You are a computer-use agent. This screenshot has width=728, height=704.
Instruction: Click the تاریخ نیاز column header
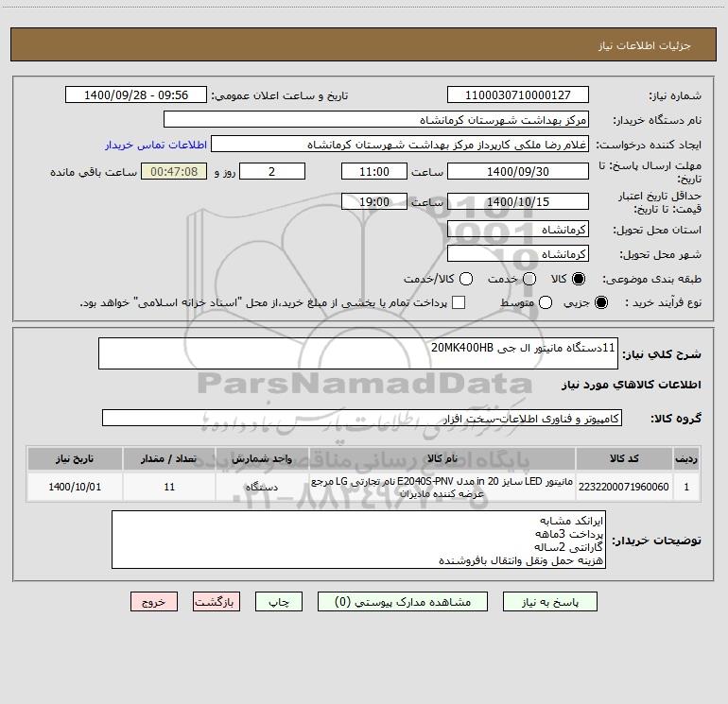click(x=75, y=458)
